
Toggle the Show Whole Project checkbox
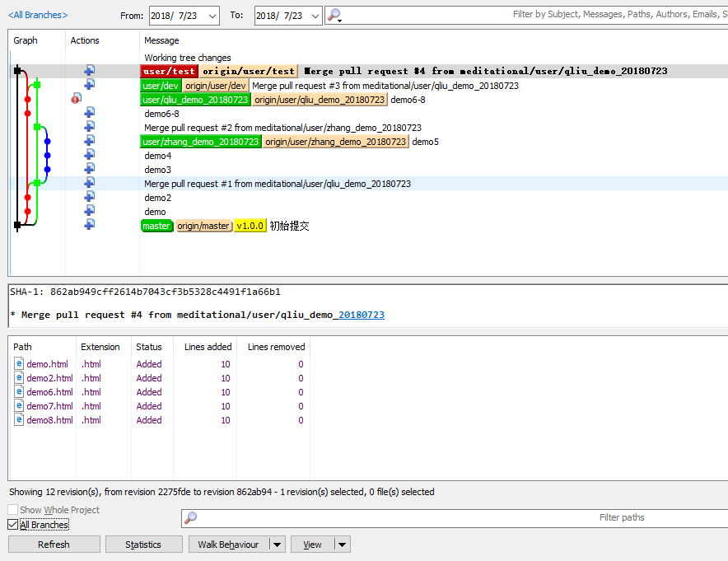[12, 510]
